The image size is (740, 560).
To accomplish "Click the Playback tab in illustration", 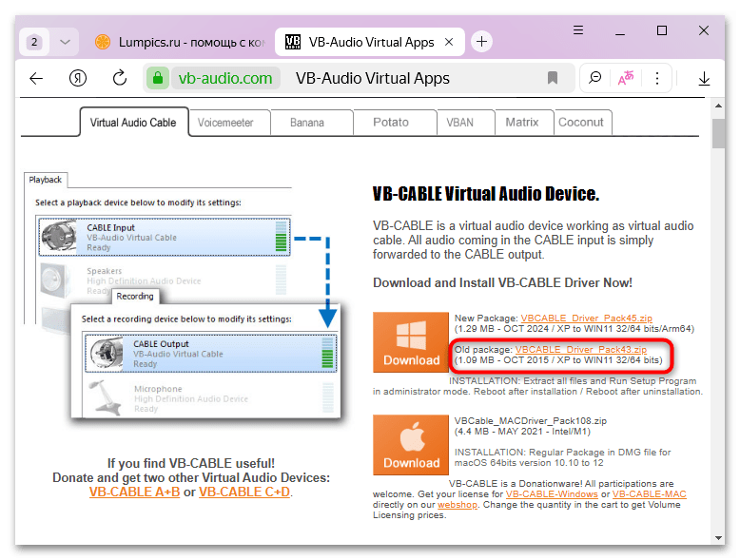I will coord(46,180).
